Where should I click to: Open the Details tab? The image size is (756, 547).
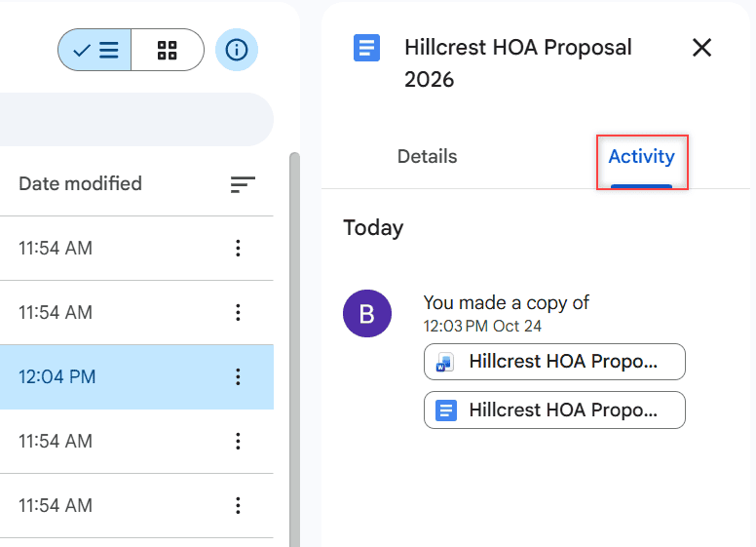pos(427,156)
